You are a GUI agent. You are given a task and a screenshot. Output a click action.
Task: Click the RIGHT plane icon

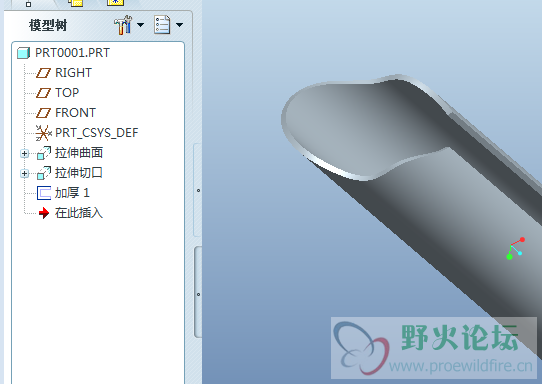pos(44,73)
